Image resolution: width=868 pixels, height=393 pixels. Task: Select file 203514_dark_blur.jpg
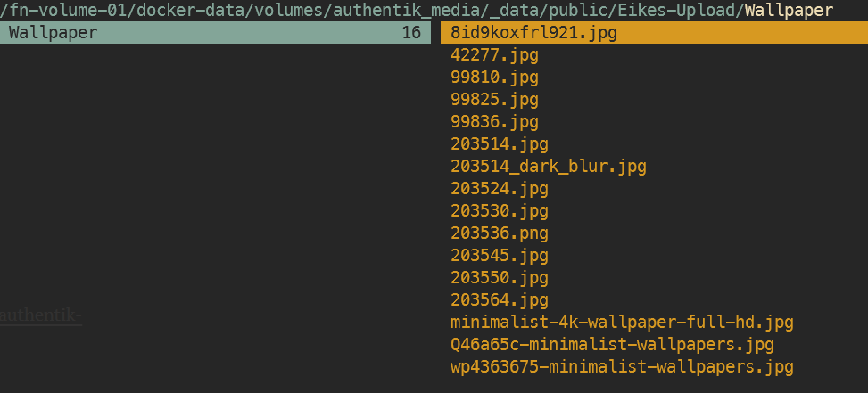(549, 167)
